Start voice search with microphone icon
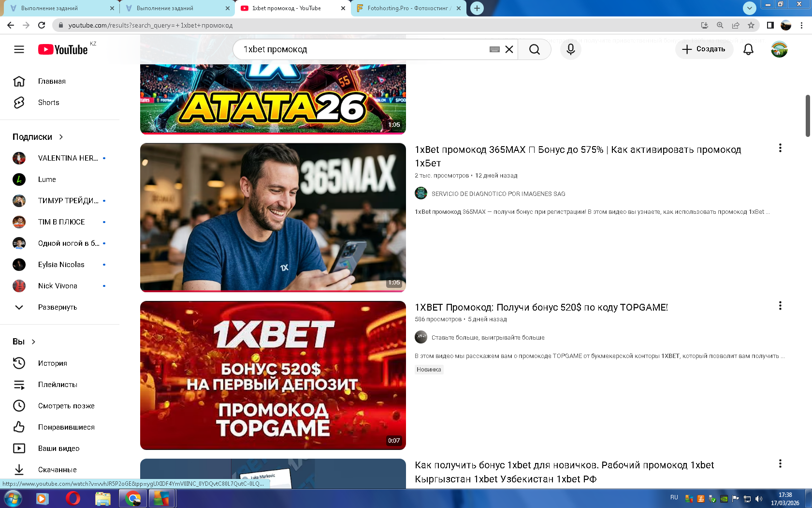This screenshot has width=812, height=508. 571,49
